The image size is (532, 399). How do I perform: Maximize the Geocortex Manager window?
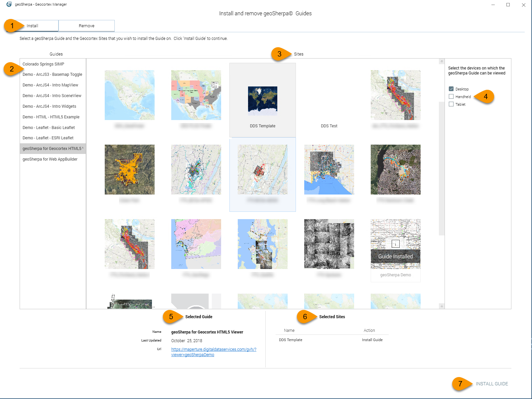[508, 5]
